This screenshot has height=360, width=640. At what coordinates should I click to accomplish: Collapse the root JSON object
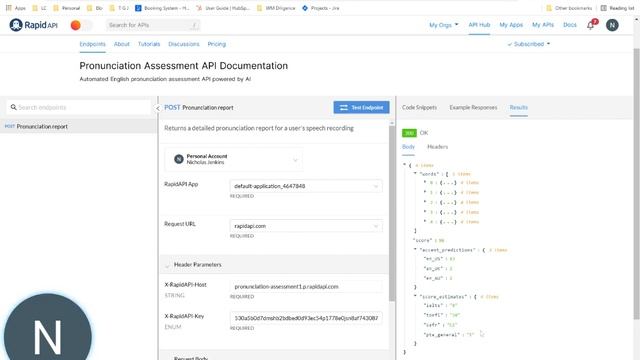coord(405,165)
